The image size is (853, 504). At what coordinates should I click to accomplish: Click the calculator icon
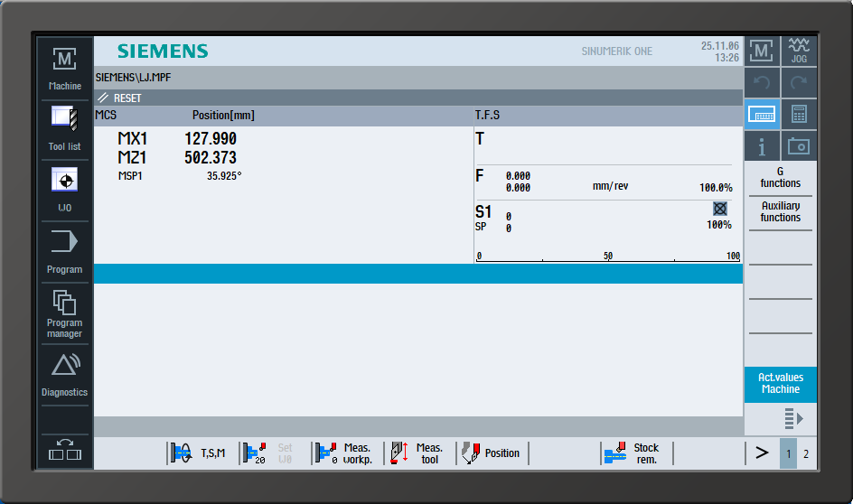[x=799, y=114]
